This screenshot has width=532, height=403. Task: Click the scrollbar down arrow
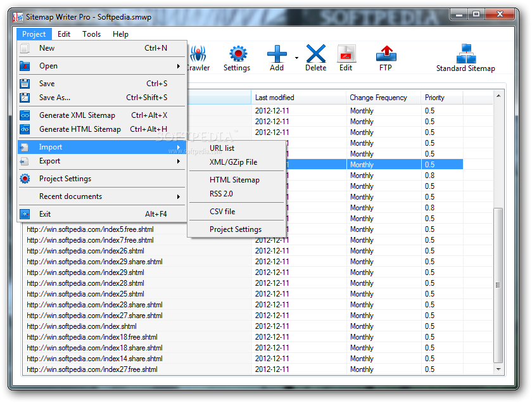point(498,369)
